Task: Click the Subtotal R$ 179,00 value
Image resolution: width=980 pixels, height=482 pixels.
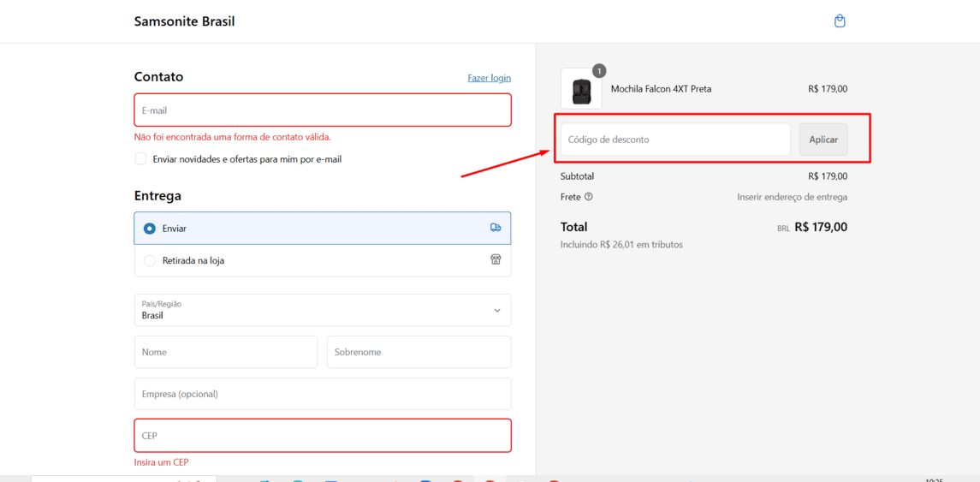Action: (828, 176)
